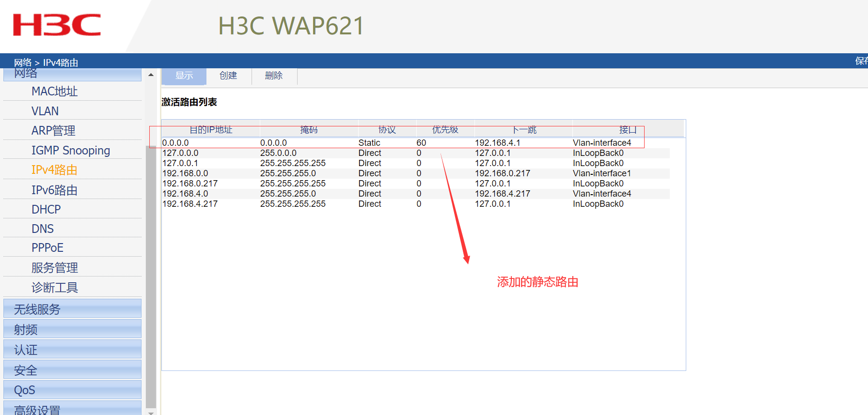
Task: Click the 下一跳 column header
Action: tap(524, 130)
